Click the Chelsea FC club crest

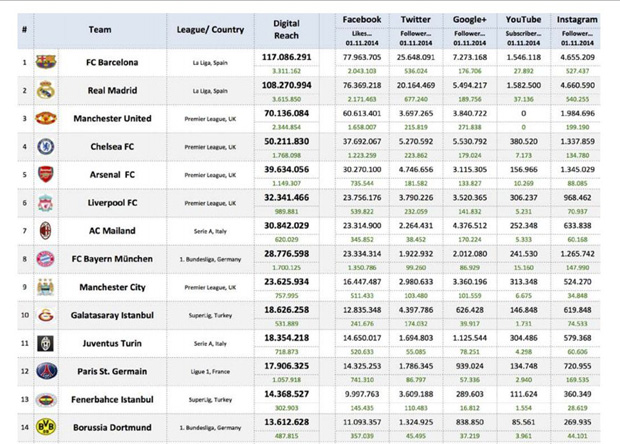(46, 146)
